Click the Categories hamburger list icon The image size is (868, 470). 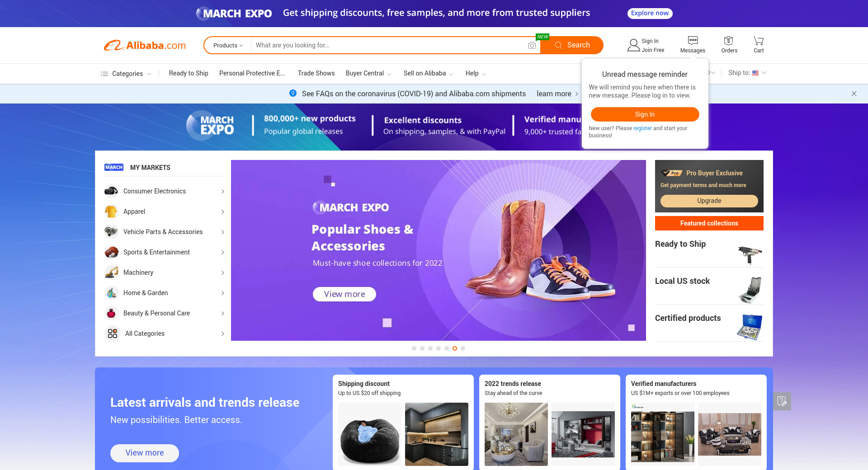pos(104,74)
